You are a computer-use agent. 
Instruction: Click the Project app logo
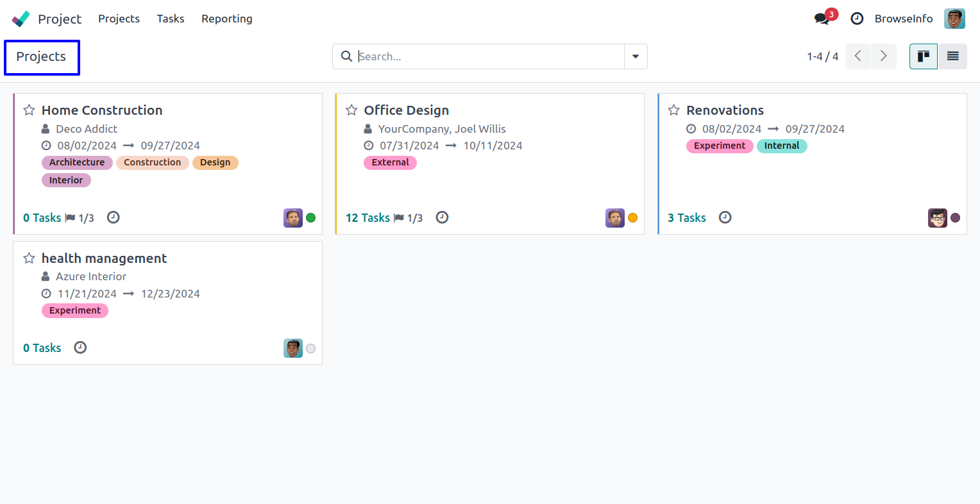[21, 19]
